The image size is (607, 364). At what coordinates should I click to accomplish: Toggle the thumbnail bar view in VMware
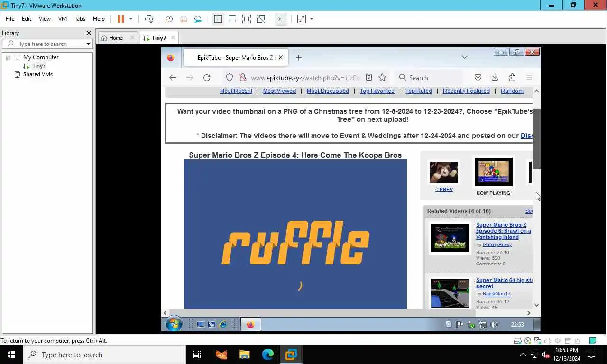pyautogui.click(x=232, y=19)
